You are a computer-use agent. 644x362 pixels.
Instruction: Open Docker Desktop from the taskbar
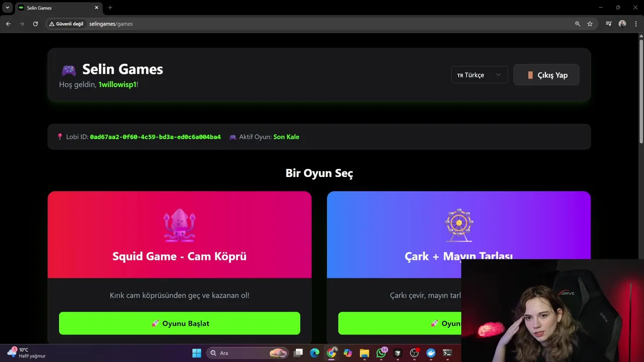pyautogui.click(x=431, y=353)
